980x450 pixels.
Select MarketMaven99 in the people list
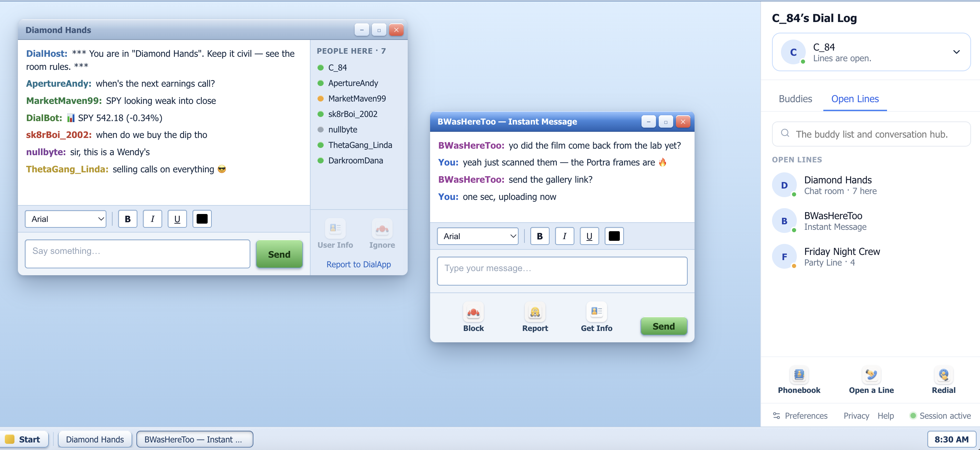coord(356,98)
